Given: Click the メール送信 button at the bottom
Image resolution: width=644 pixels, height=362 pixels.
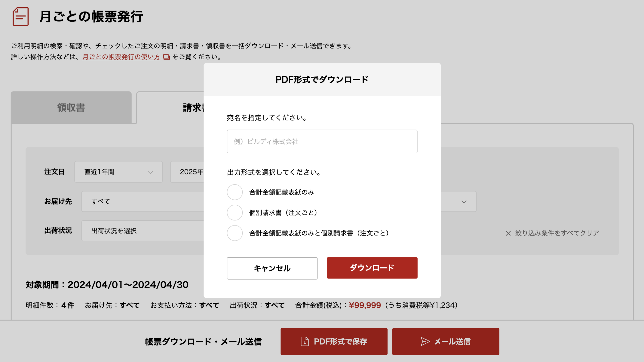Looking at the screenshot, I should [446, 341].
